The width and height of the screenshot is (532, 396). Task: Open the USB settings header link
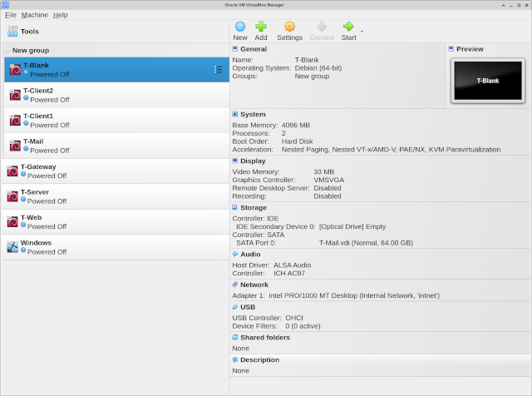click(248, 307)
